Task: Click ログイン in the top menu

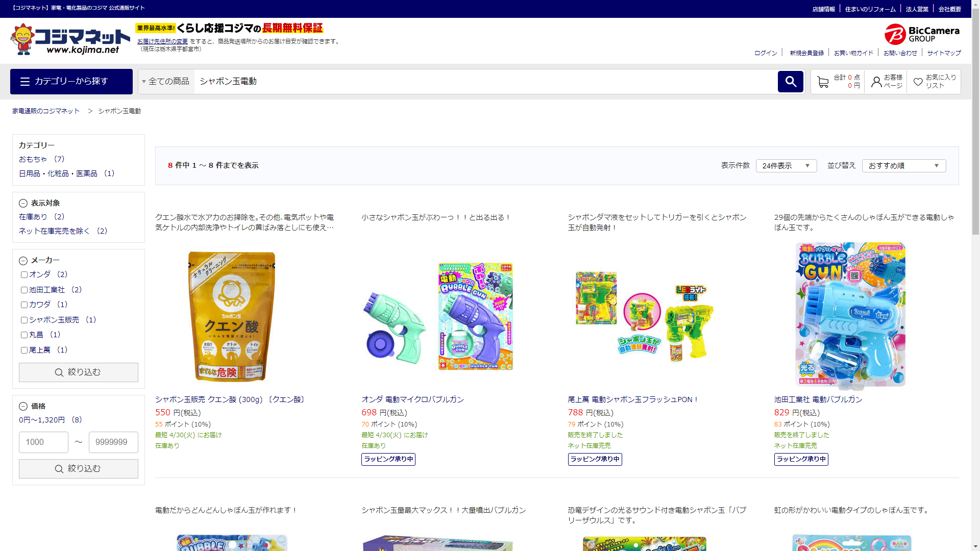Action: coord(766,53)
